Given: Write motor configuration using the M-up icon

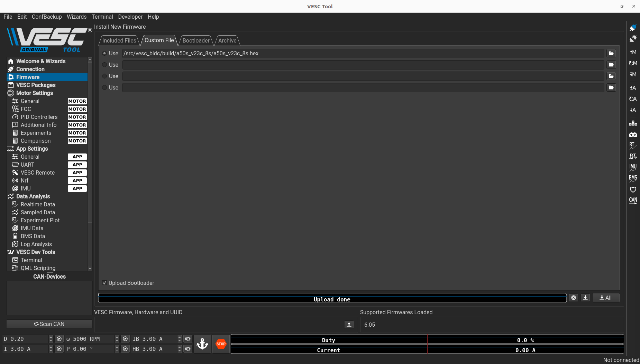Looking at the screenshot, I should click(x=633, y=53).
